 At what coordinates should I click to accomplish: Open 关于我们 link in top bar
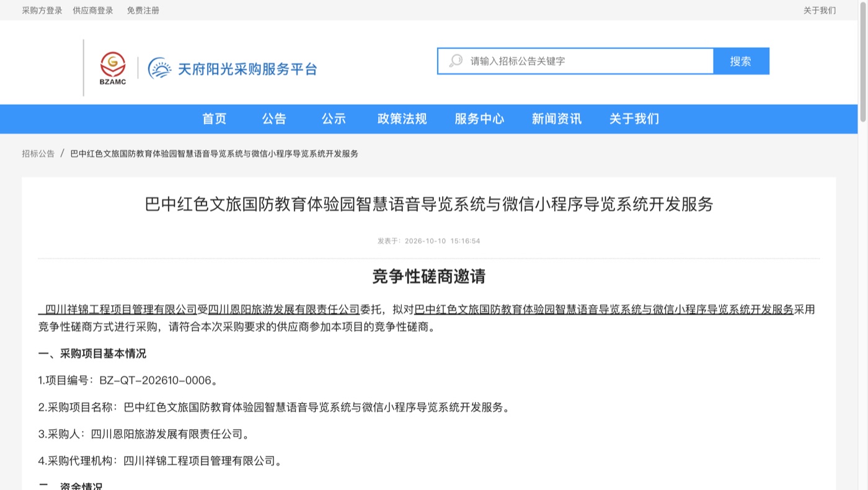click(x=820, y=10)
